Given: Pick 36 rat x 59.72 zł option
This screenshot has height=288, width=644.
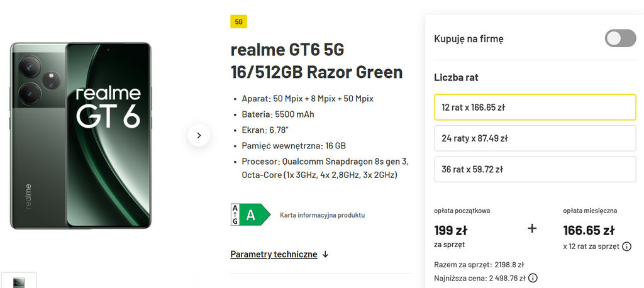Looking at the screenshot, I should (535, 169).
